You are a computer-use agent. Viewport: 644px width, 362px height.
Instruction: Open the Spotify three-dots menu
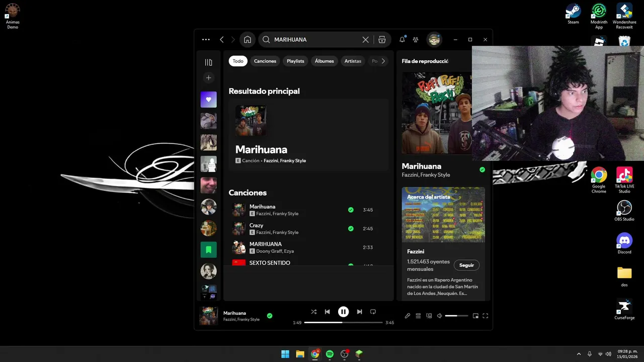[206, 40]
